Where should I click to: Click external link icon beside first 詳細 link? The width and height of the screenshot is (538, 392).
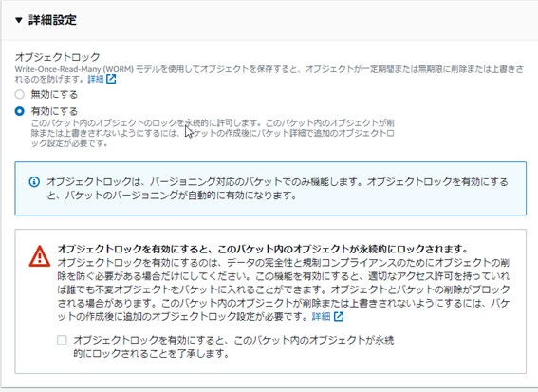tap(111, 79)
